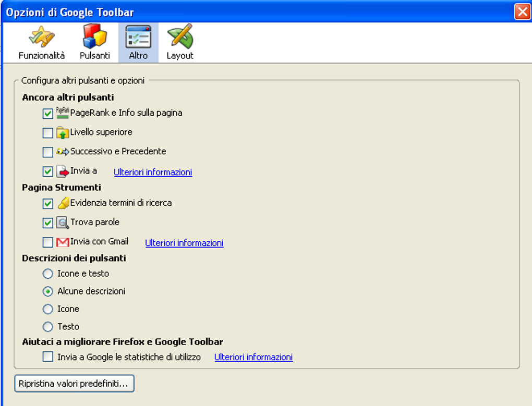Open the Pulsanti colored blocks icon
The width and height of the screenshot is (532, 406).
click(x=94, y=36)
